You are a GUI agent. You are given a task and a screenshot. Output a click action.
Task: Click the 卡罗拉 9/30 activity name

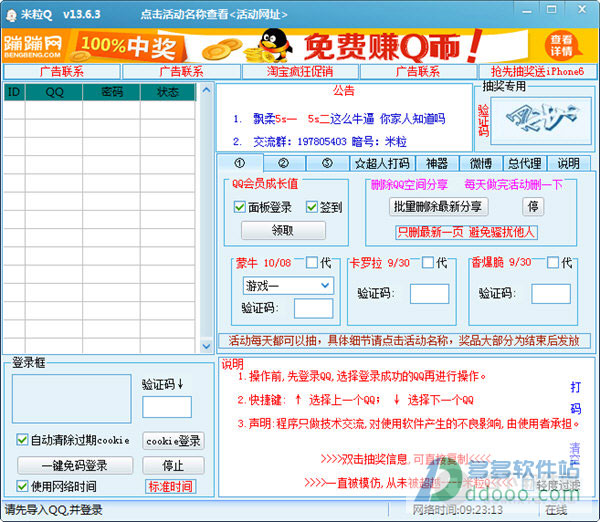[x=380, y=263]
